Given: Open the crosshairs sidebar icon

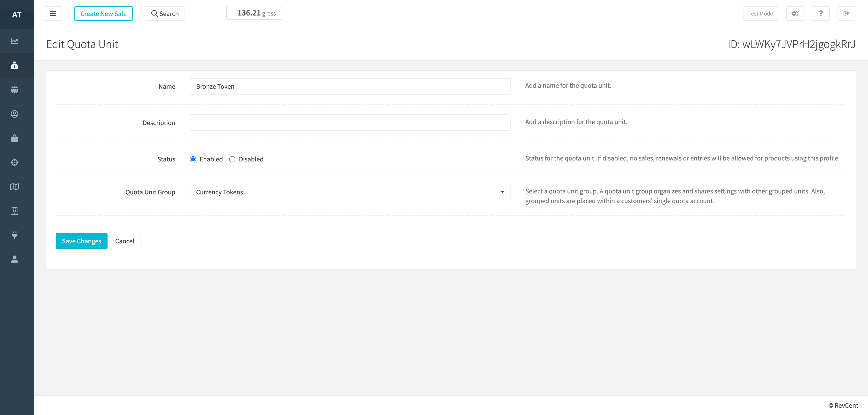Looking at the screenshot, I should (x=15, y=162).
